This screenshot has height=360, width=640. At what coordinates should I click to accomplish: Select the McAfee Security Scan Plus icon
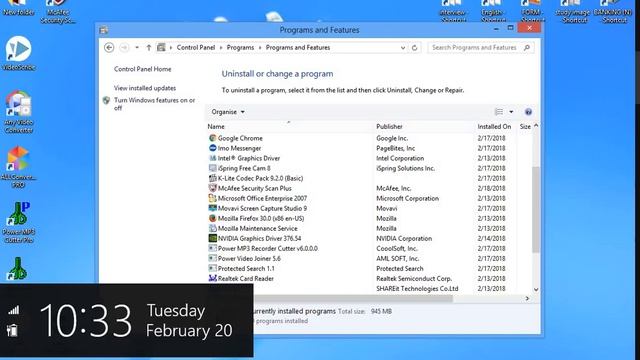[x=212, y=188]
